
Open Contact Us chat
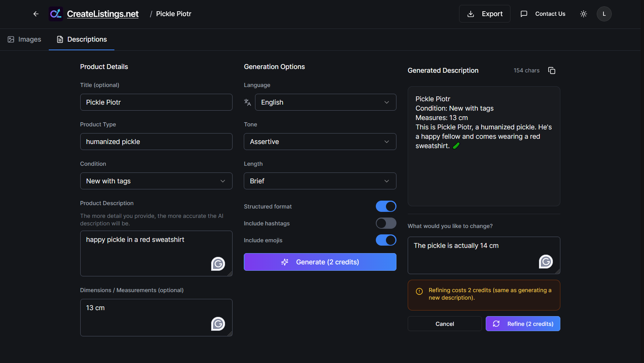pyautogui.click(x=543, y=13)
